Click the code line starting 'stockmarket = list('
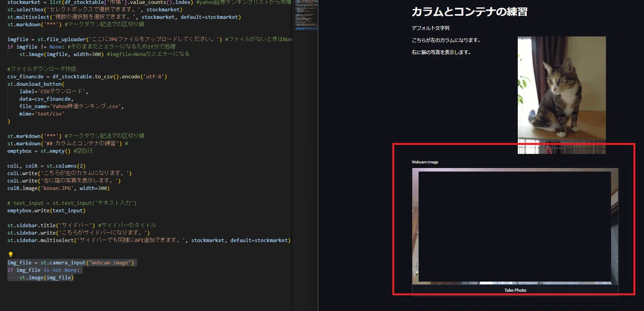The width and height of the screenshot is (644, 311). click(x=149, y=2)
